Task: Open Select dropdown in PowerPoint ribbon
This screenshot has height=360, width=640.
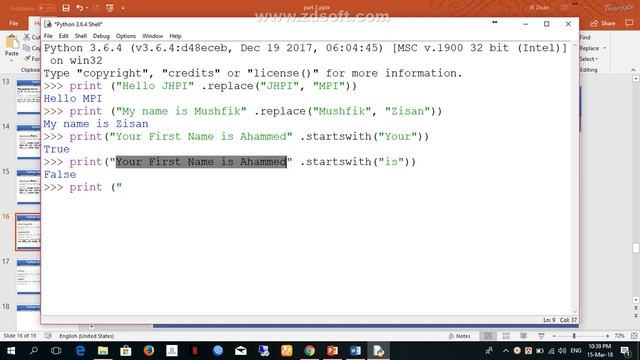Action: [x=589, y=59]
